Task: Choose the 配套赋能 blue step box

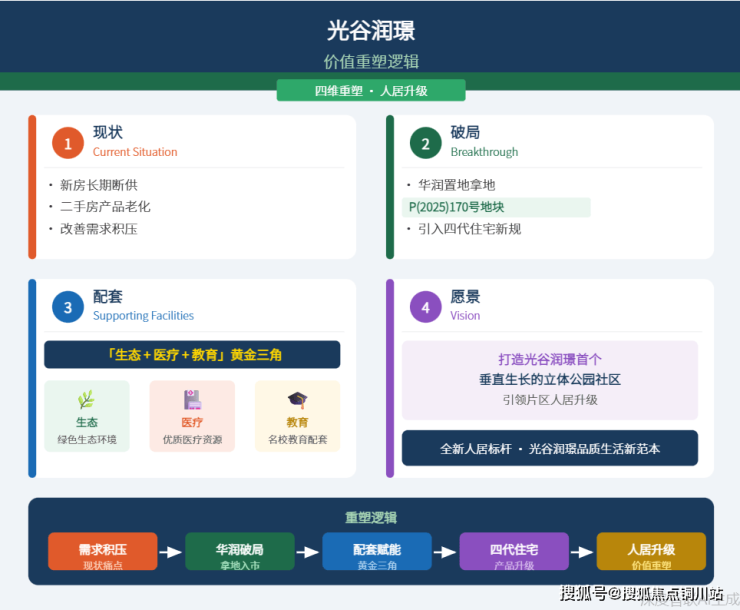Action: (377, 552)
